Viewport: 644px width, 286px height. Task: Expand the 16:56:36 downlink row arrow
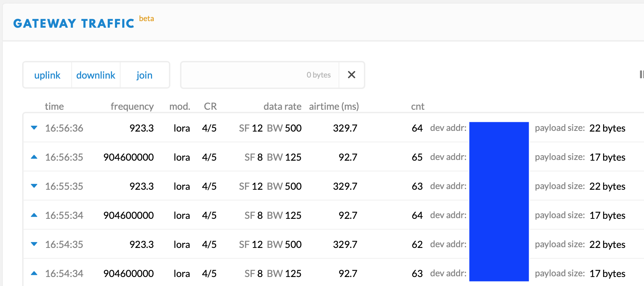(34, 128)
